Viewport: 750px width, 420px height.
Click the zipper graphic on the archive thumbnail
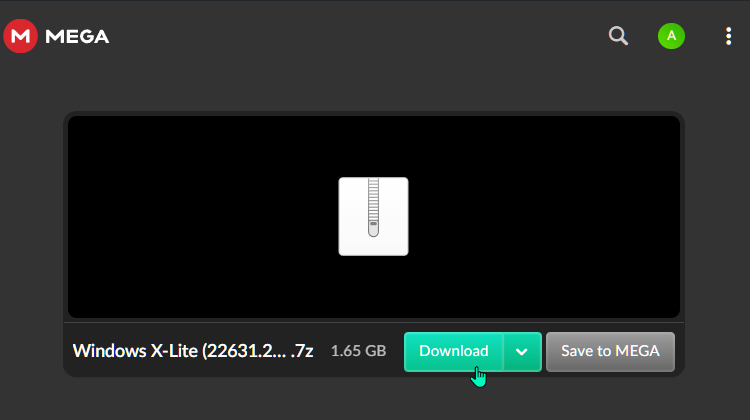[x=373, y=207]
